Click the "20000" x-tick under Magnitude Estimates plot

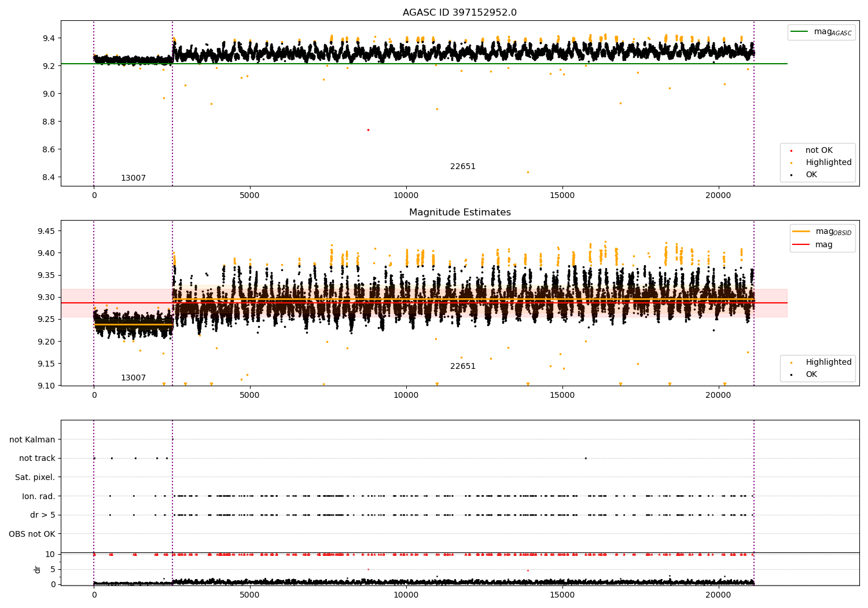click(719, 395)
